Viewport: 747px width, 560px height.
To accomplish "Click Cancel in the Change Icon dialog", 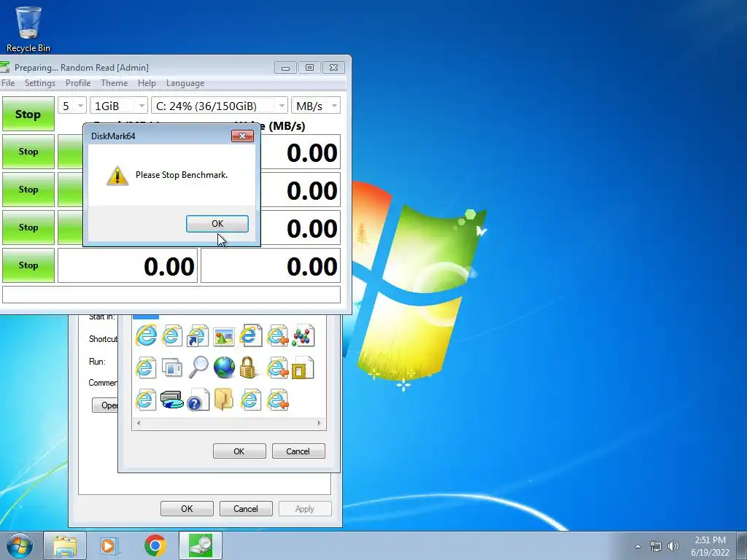I will click(298, 451).
